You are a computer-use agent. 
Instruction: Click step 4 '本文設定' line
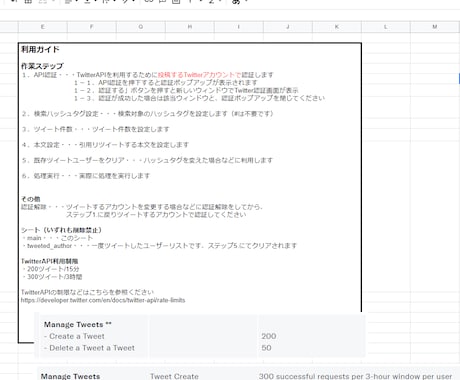[105, 145]
